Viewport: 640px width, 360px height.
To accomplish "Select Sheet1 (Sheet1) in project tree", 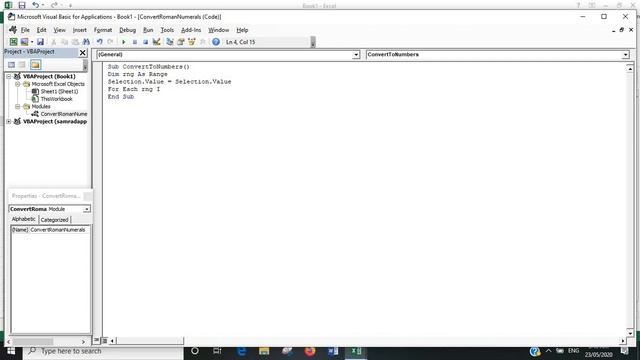I will tap(59, 91).
